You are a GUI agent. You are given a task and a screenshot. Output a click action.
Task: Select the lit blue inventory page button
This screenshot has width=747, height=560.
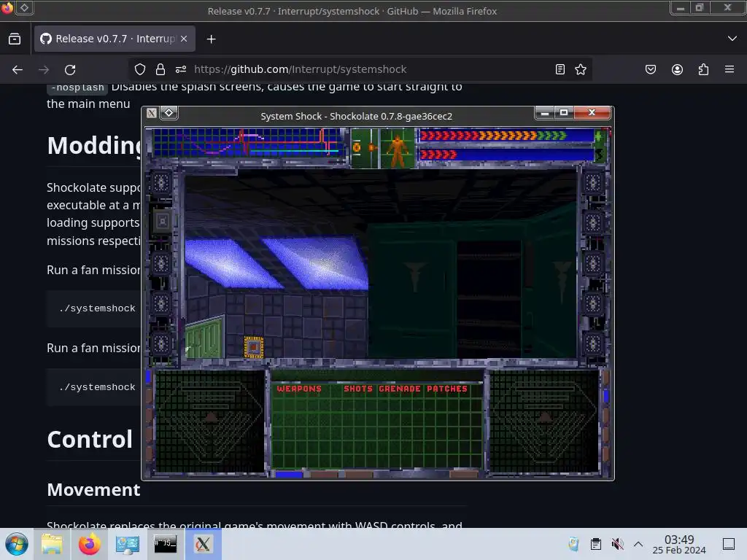tap(289, 474)
